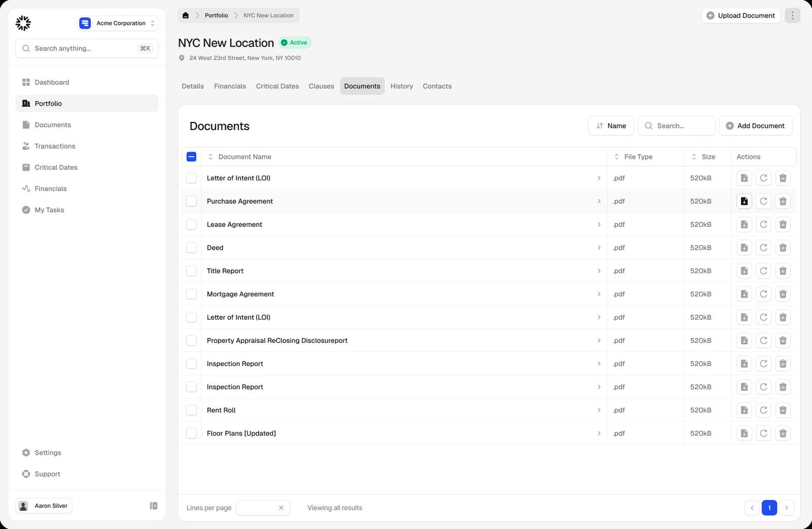
Task: Open Transactions in the sidebar
Action: coord(87,146)
